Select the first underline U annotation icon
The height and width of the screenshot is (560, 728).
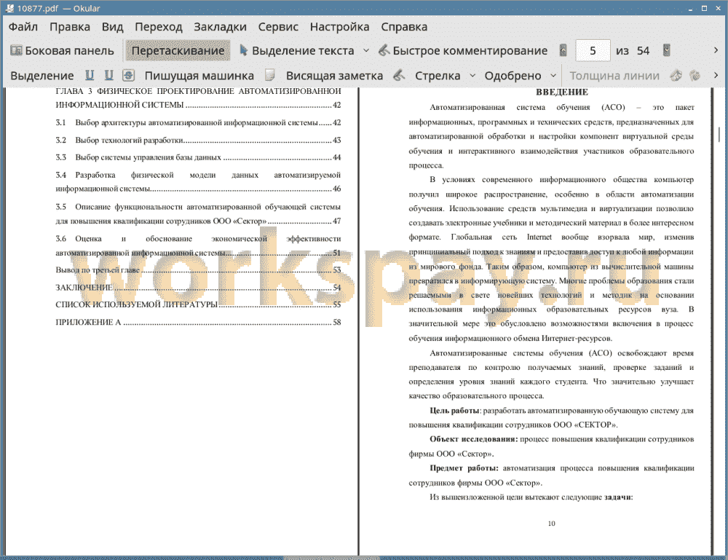[90, 75]
